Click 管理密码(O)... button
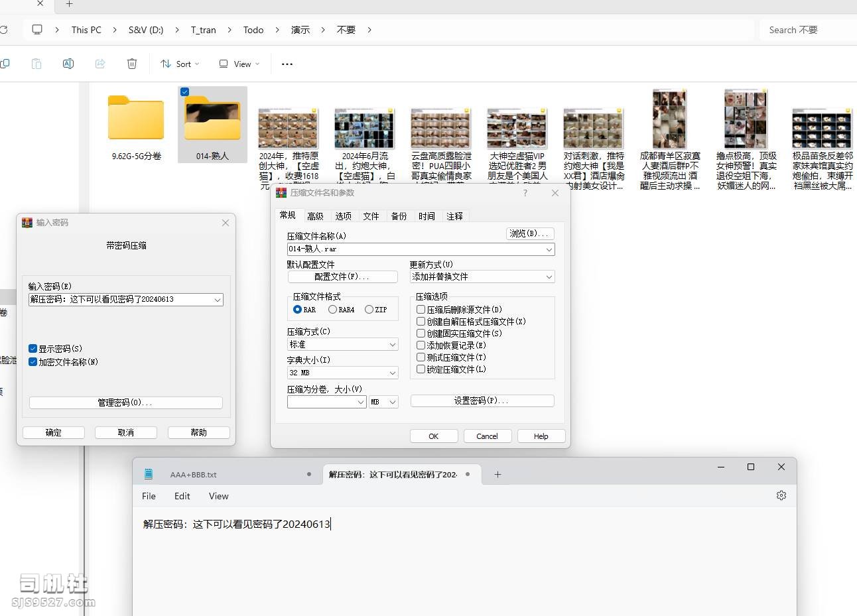857x616 pixels. [x=126, y=402]
